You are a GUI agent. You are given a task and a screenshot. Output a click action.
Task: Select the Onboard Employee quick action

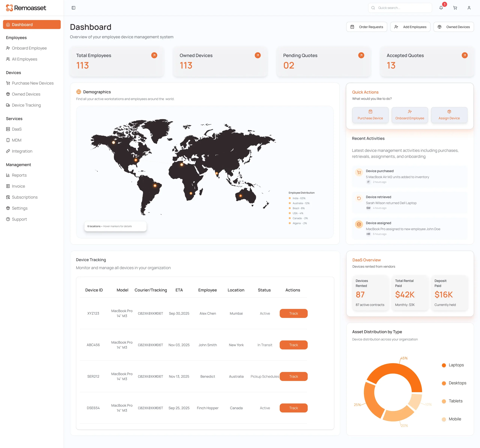coord(409,115)
